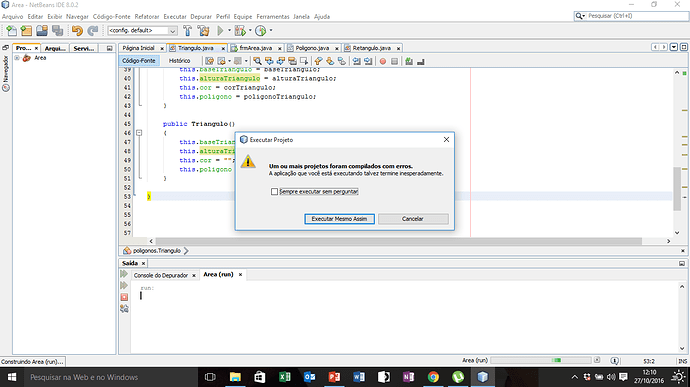
Task: Click the New Project toolbar icon
Action: pos(26,31)
